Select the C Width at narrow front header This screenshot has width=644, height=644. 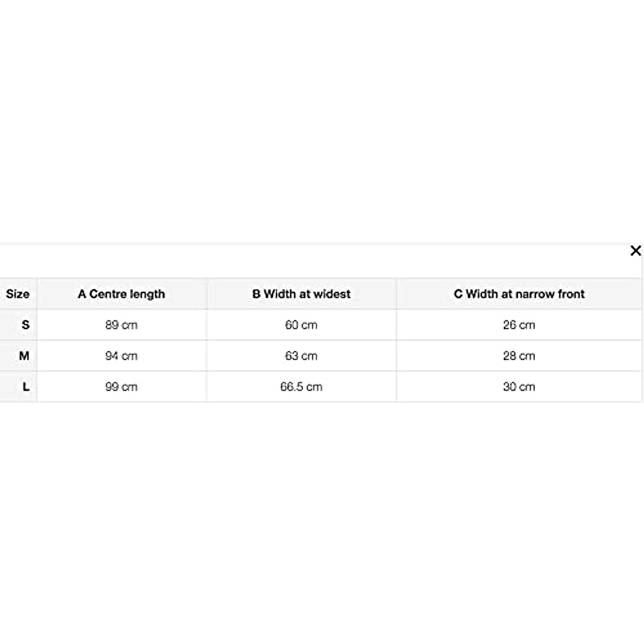click(519, 294)
